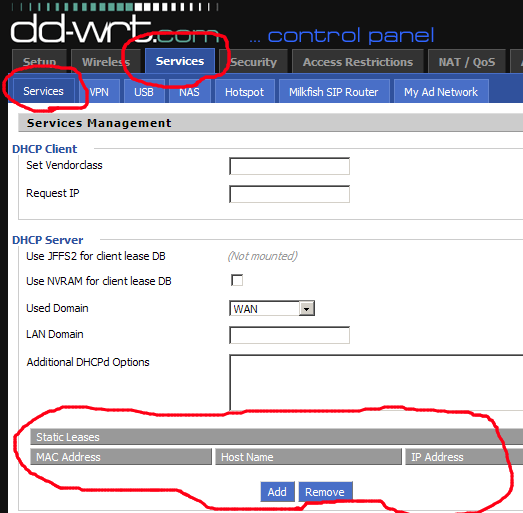Click the DHCP Client section title

point(44,149)
